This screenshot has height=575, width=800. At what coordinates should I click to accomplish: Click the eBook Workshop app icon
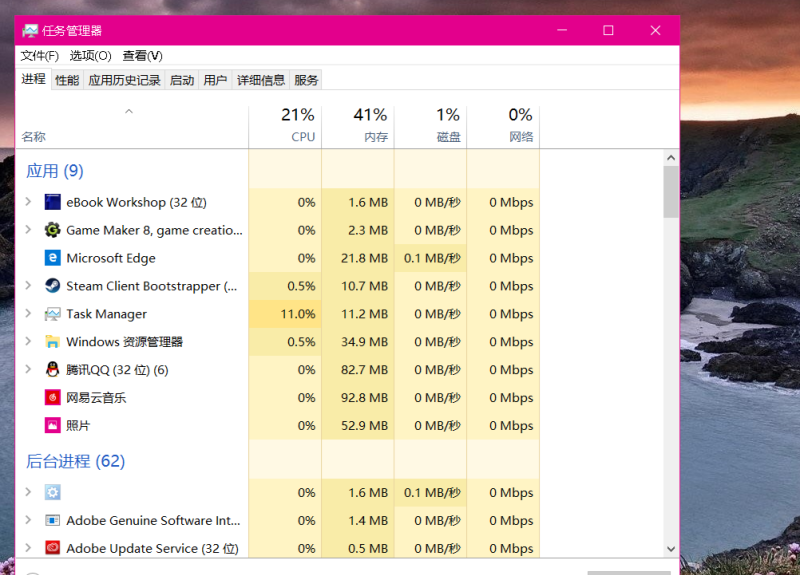pos(53,202)
